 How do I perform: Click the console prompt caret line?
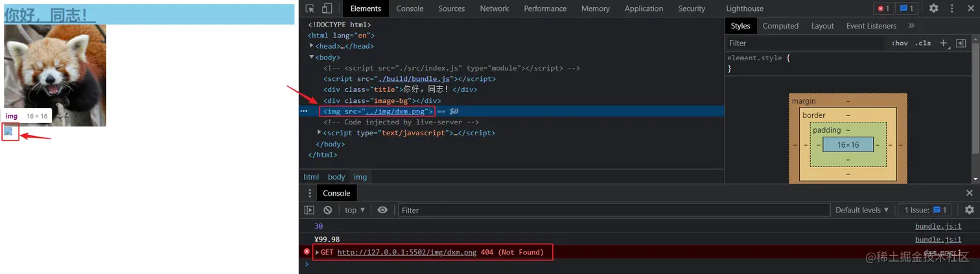[x=639, y=264]
